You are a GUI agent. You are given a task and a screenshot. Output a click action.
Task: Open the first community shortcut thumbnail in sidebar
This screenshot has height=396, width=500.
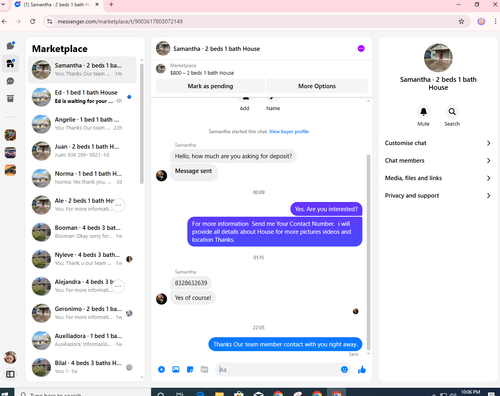10,135
